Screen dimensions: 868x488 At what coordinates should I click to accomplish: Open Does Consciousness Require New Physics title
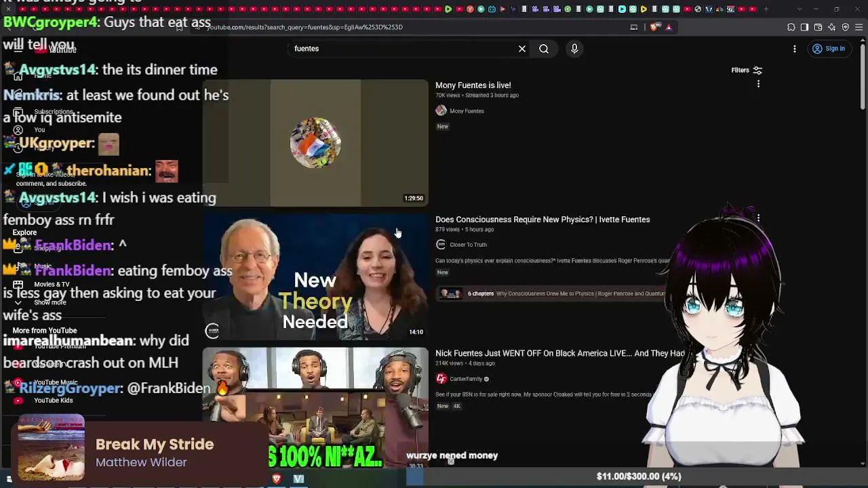pyautogui.click(x=542, y=220)
